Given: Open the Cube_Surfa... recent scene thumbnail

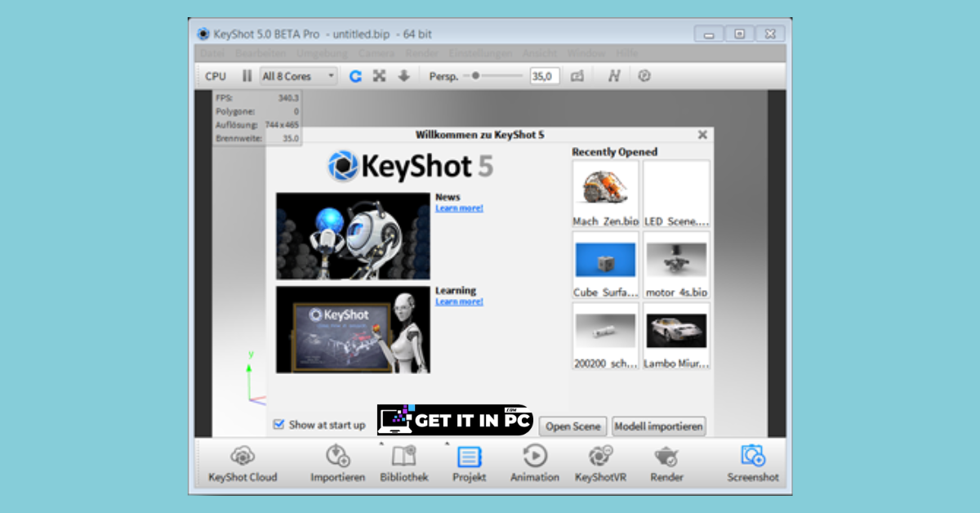Looking at the screenshot, I should click(x=605, y=265).
